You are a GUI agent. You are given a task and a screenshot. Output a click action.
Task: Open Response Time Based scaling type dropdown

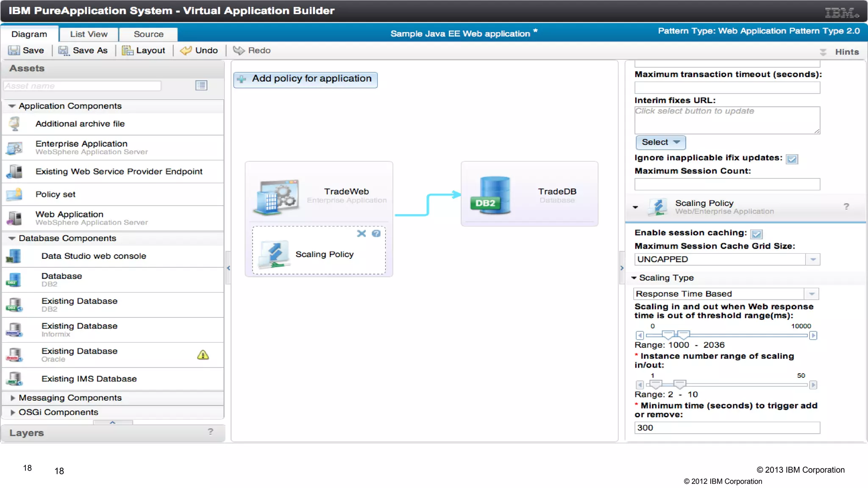pos(812,294)
